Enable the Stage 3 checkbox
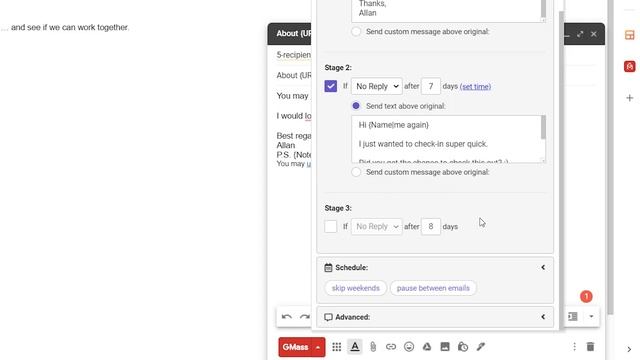The height and width of the screenshot is (360, 640). tap(331, 227)
